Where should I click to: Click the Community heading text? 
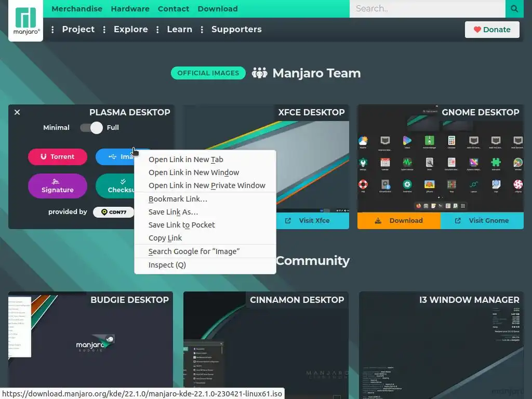[312, 261]
